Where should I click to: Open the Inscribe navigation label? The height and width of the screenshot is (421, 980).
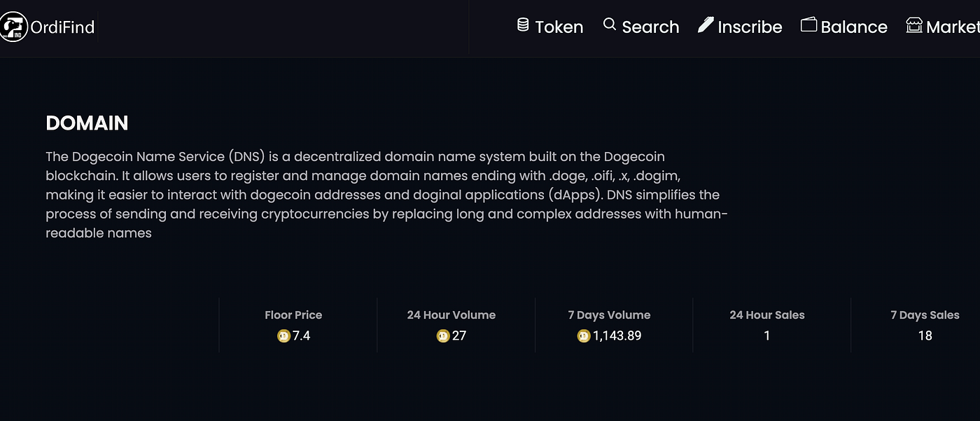click(x=750, y=27)
